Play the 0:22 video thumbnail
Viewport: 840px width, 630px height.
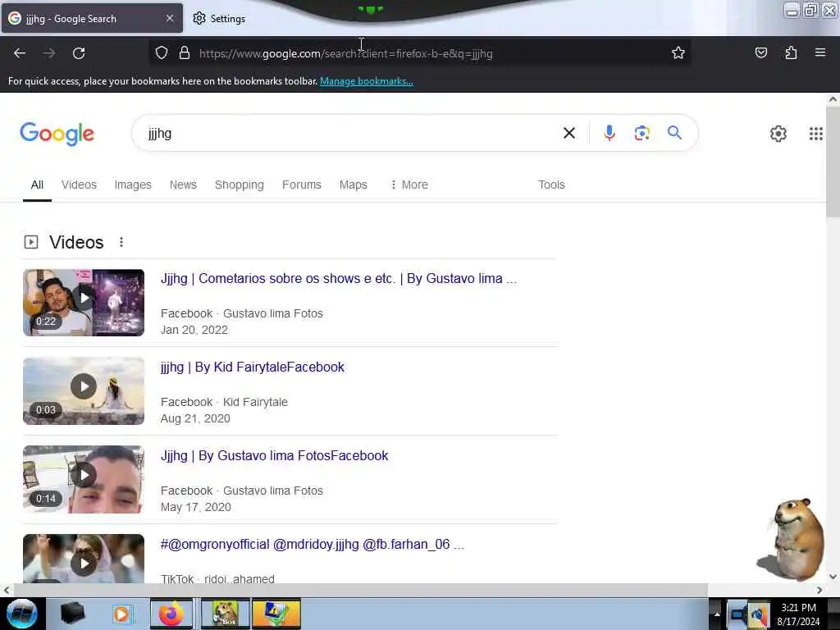(x=84, y=303)
